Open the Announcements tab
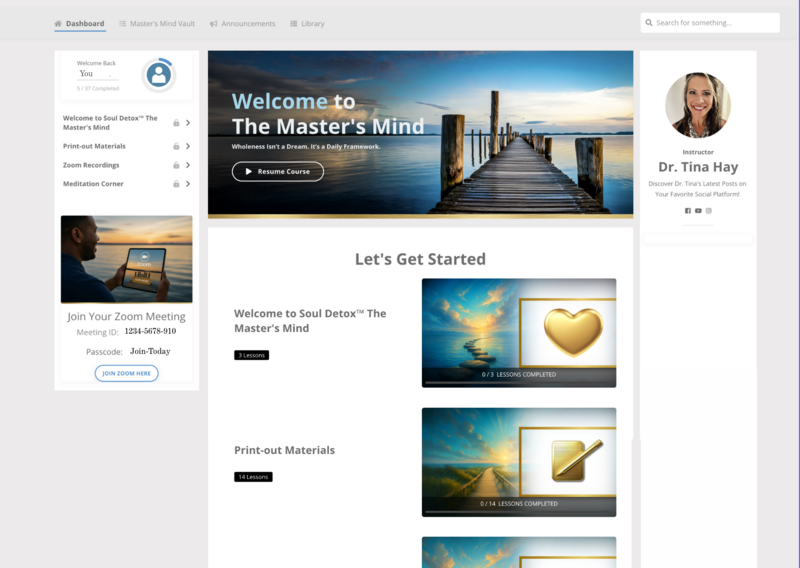The image size is (800, 568). [245, 23]
